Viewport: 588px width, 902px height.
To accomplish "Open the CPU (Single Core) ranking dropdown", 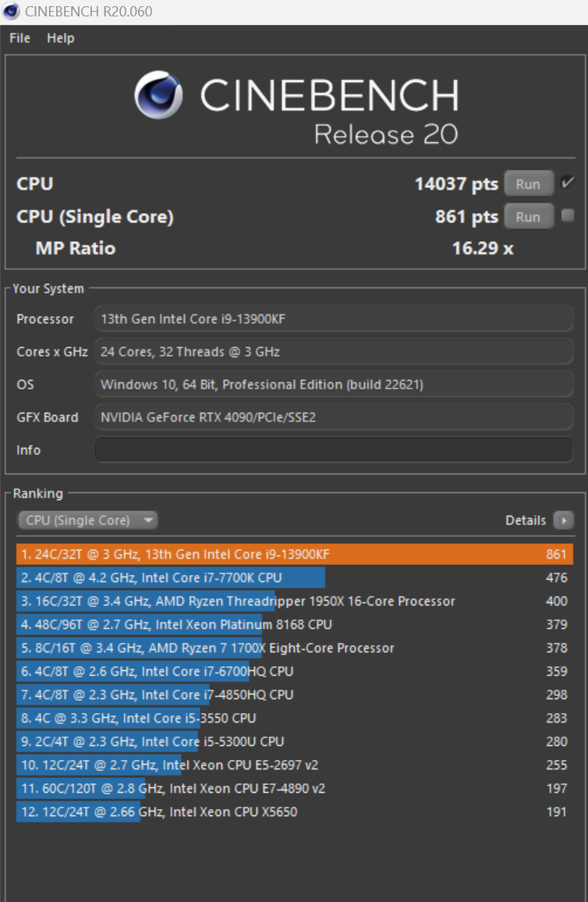I will point(87,520).
